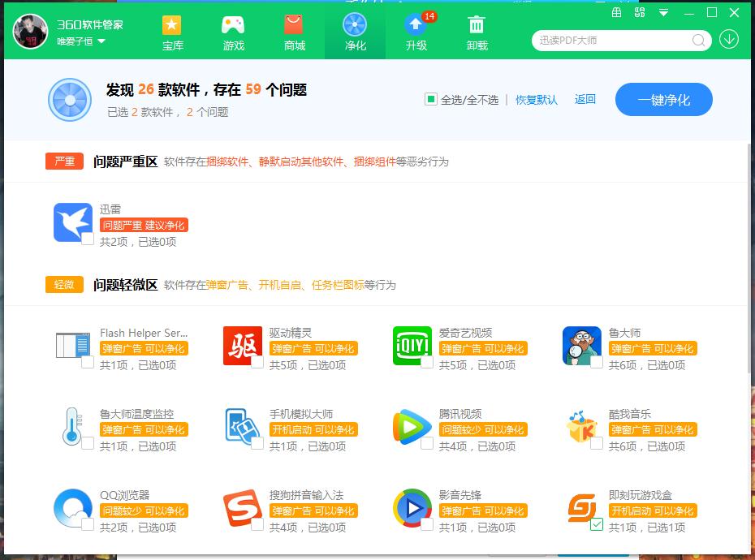Click the 酷我音乐 music icon
This screenshot has height=560, width=755.
click(581, 426)
